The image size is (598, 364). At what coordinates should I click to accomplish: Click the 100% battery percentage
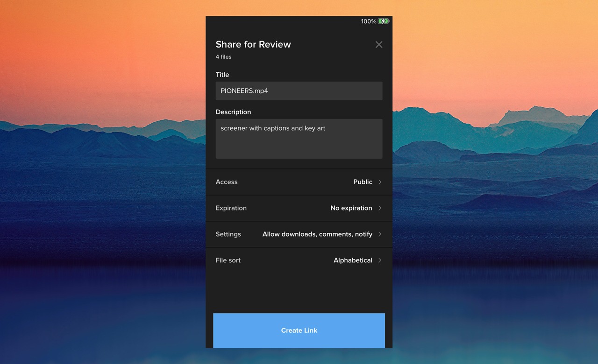pyautogui.click(x=369, y=21)
